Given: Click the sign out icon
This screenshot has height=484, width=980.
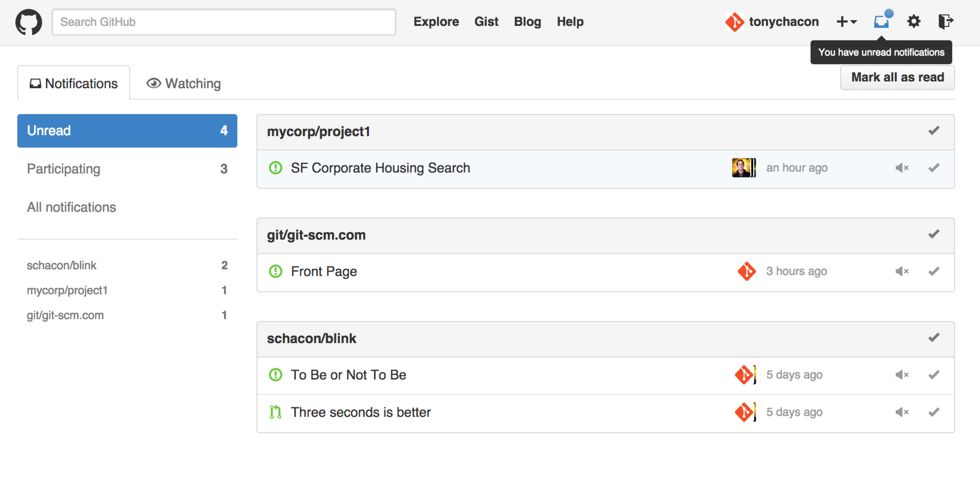Looking at the screenshot, I should click(946, 21).
